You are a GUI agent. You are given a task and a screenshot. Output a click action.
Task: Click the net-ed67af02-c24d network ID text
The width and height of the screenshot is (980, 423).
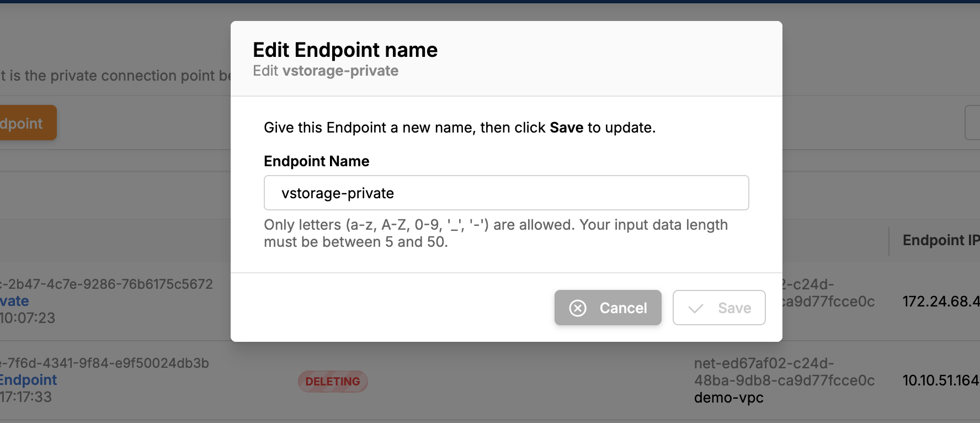pyautogui.click(x=784, y=372)
